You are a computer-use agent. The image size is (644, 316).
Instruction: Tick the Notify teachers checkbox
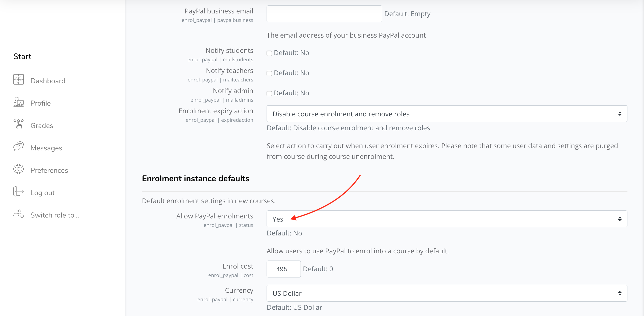(269, 73)
